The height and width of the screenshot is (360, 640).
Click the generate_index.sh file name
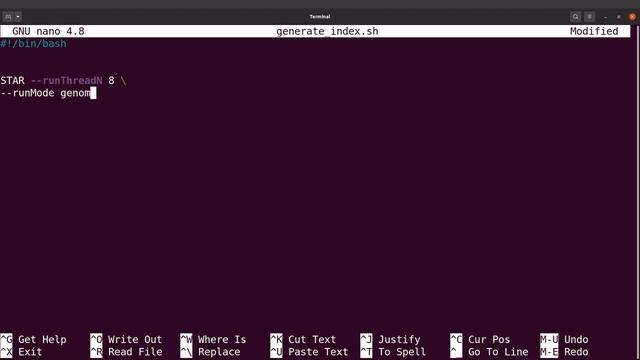(x=327, y=31)
